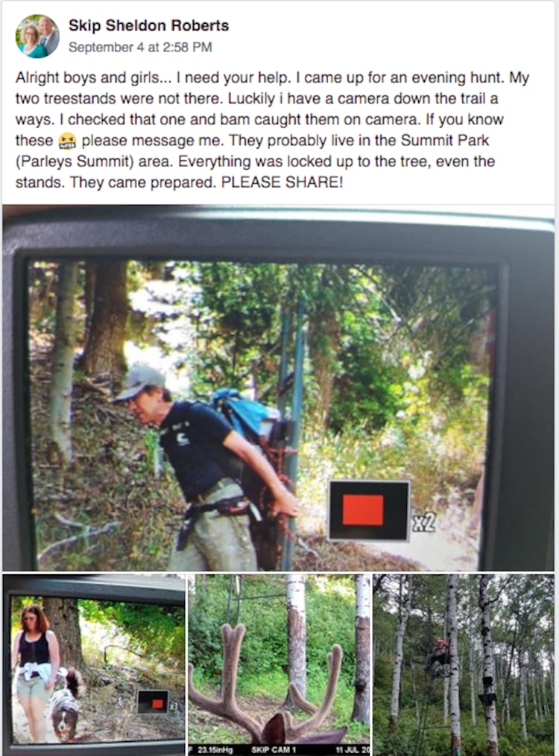Viewport: 559px width, 756px height.
Task: Click the Skip Sheldon Roberts name link
Action: coord(148,25)
